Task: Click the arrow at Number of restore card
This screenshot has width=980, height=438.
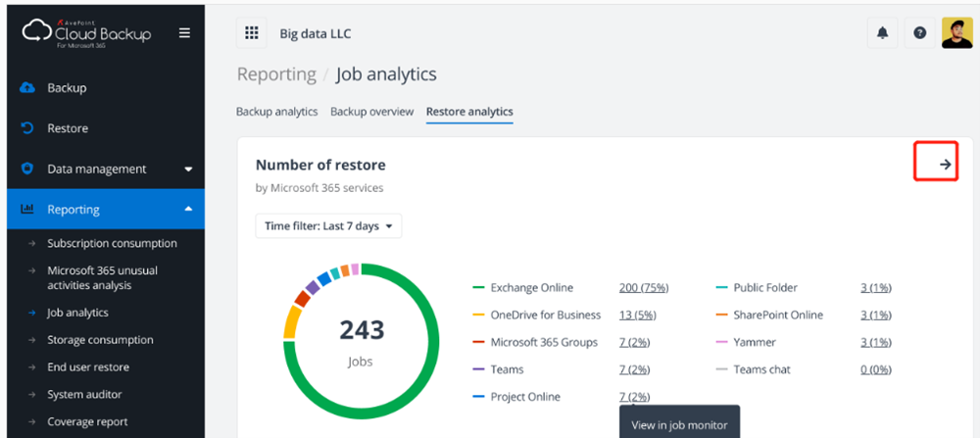Action: coord(946,165)
